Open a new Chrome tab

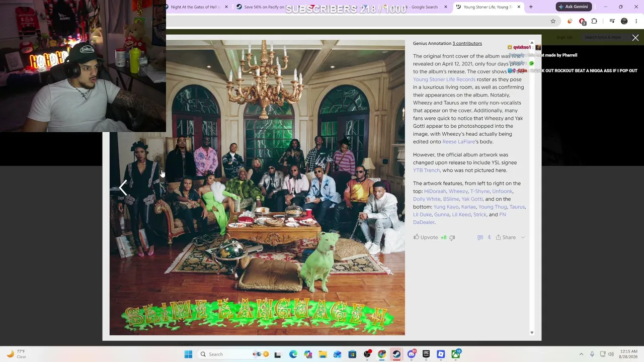531,7
